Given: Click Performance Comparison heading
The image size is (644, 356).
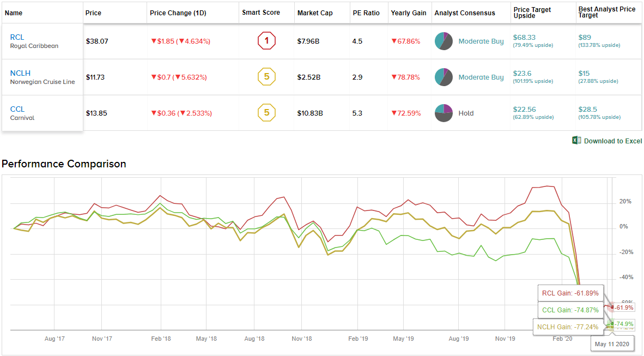Looking at the screenshot, I should [64, 164].
